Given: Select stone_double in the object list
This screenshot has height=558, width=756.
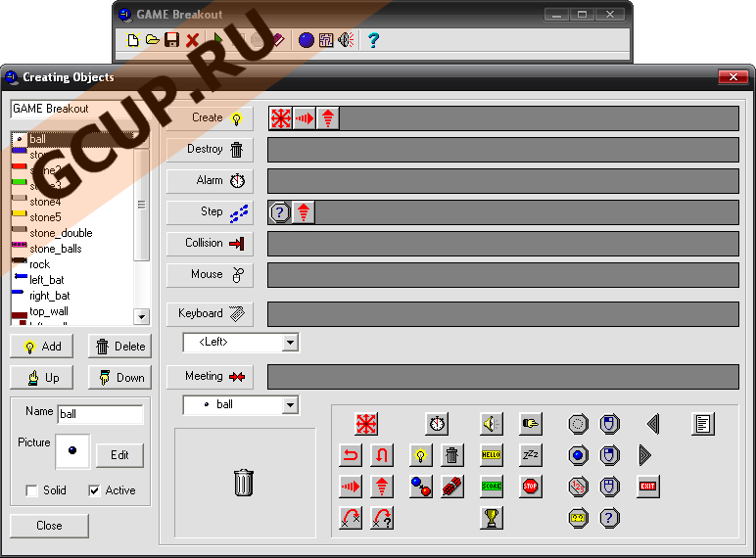Looking at the screenshot, I should point(61,233).
